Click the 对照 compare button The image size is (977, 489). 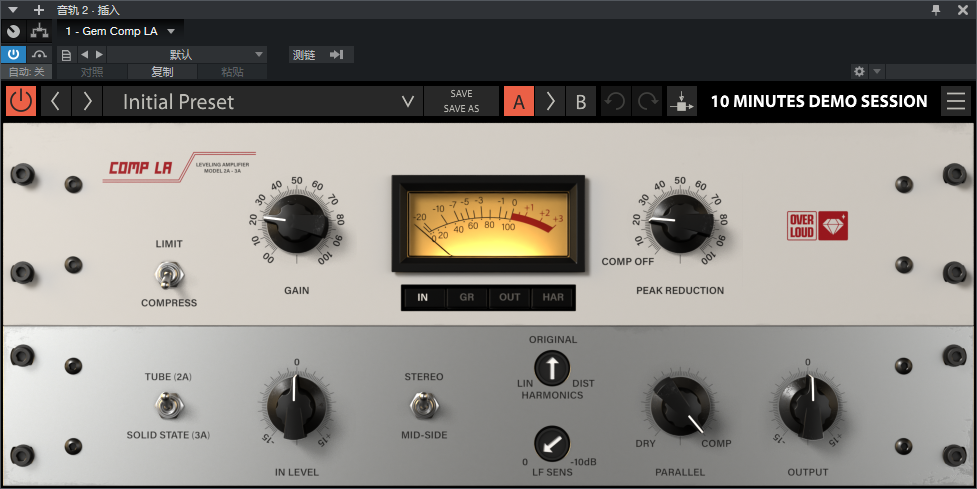[92, 72]
